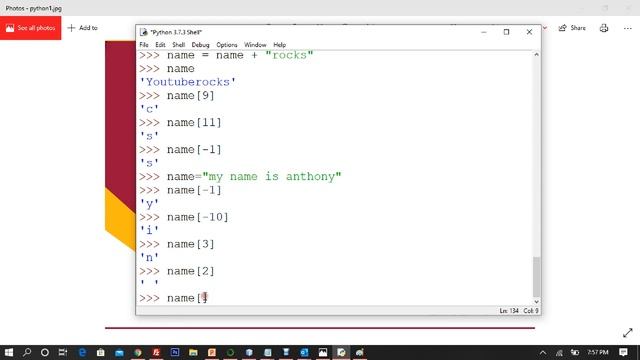
Task: Click the Ln: 134 status indicator
Action: coord(509,311)
